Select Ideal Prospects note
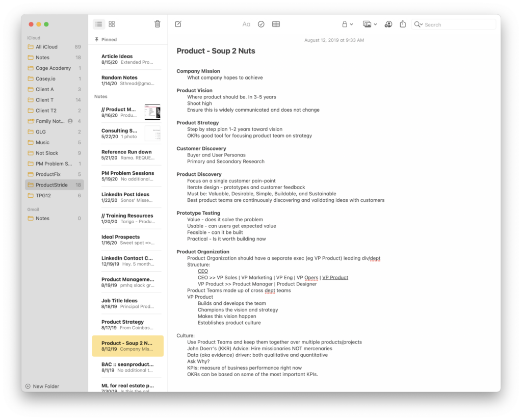Screen dimensions: 522x420 [x=128, y=240]
